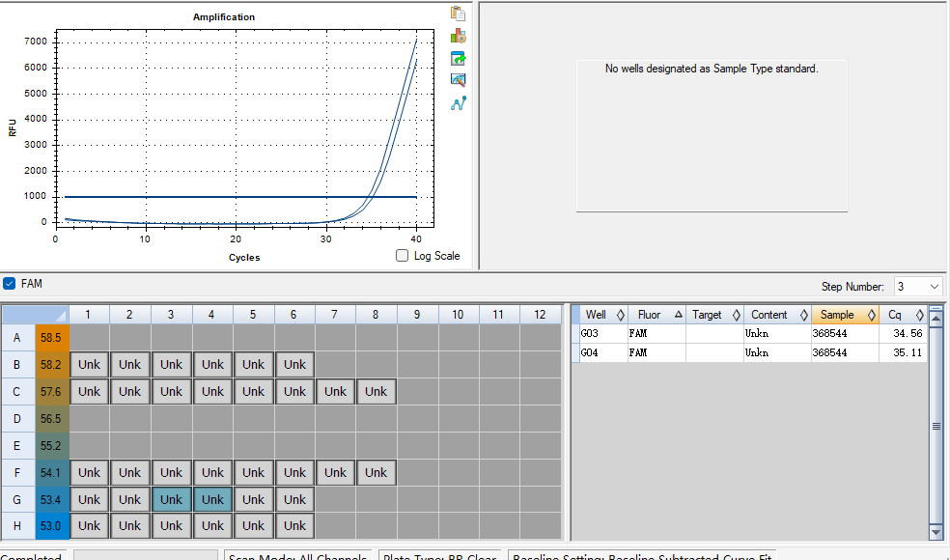
Task: Select plate row C header
Action: [18, 391]
